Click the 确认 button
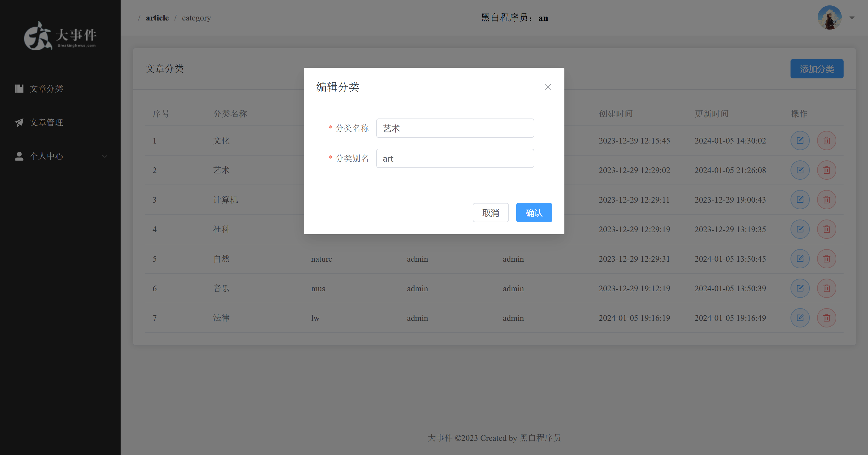 (534, 213)
